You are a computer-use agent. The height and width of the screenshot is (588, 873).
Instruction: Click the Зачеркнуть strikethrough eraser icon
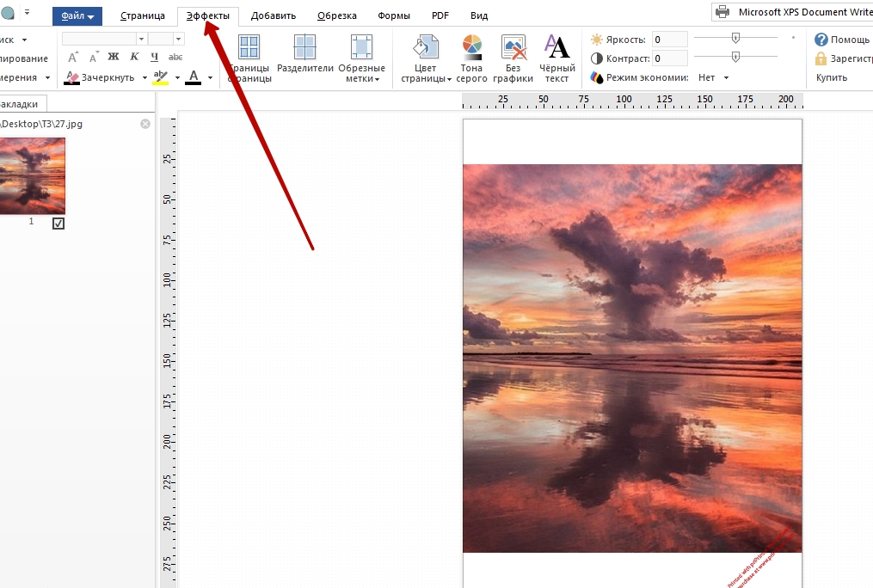[72, 77]
